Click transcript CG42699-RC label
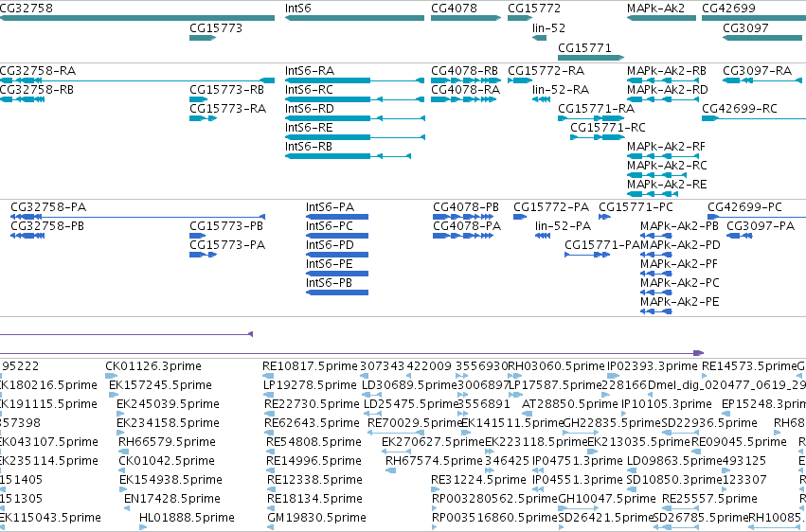Viewport: 806px width, 532px height. click(740, 108)
